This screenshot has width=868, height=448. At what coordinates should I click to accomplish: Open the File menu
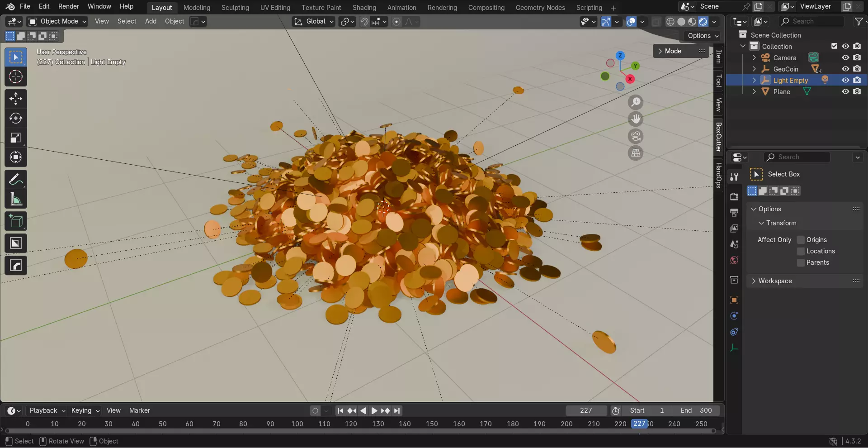point(25,6)
